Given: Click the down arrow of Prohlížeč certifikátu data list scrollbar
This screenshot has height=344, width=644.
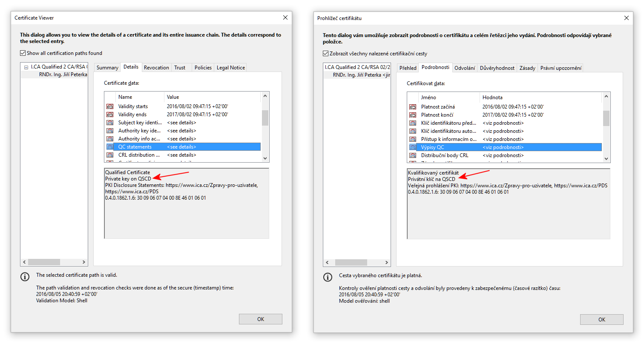Looking at the screenshot, I should (606, 158).
